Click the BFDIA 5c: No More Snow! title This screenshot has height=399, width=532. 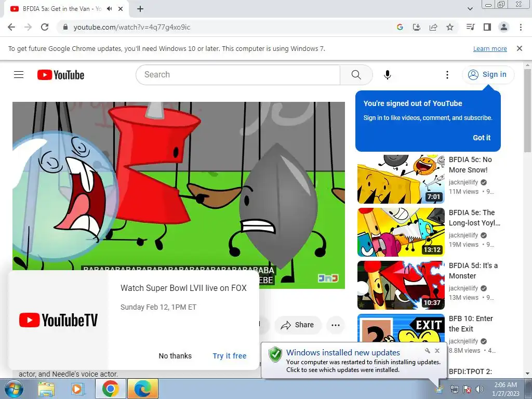click(x=470, y=165)
